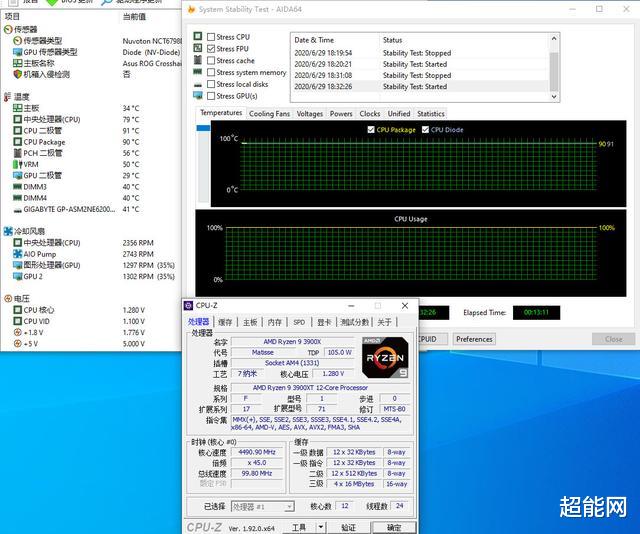The image size is (640, 534).
Task: Click the Voltage section icon
Action: 8,299
